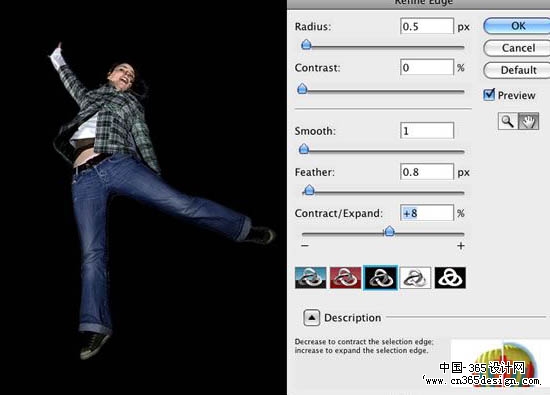Click the Contract/Expand slider handle
550x395 pixels.
pyautogui.click(x=389, y=231)
